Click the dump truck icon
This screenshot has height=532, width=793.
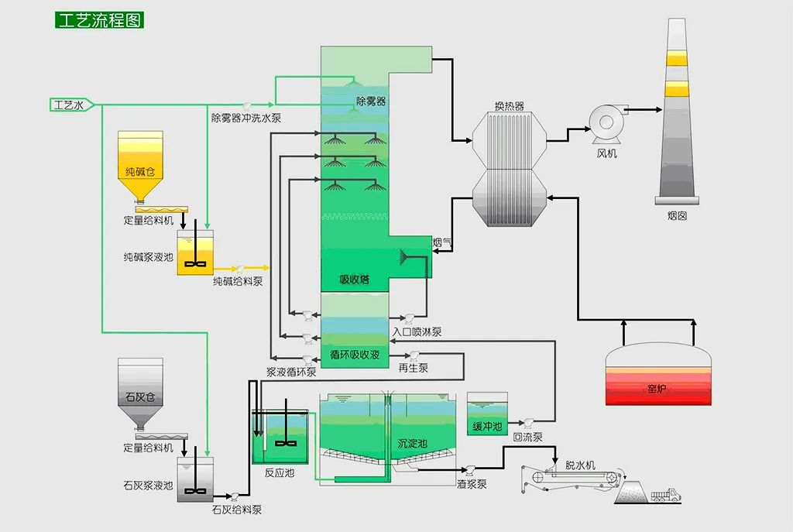664,494
